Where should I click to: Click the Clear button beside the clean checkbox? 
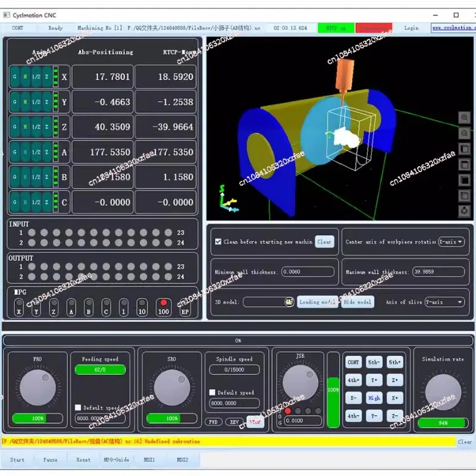324,242
